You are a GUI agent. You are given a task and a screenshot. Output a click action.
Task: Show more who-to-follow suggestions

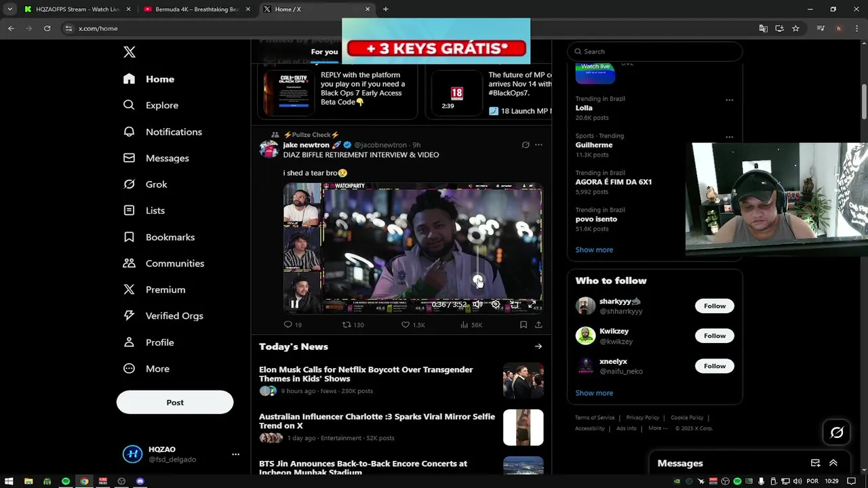(x=594, y=393)
